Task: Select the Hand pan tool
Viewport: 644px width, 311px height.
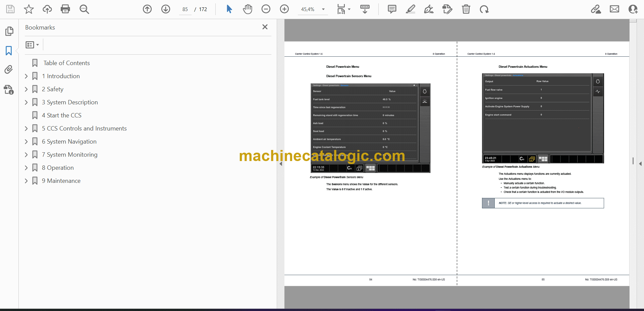Action: (x=248, y=9)
